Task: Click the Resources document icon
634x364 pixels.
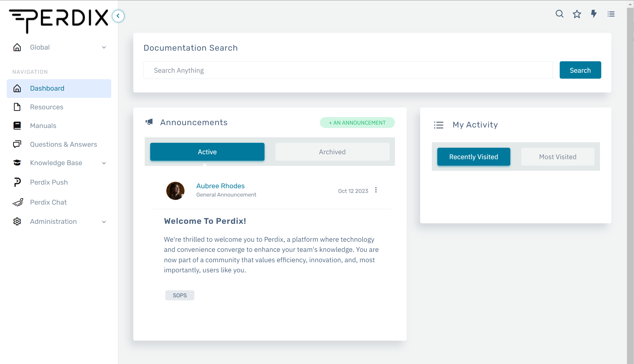Action: pyautogui.click(x=17, y=107)
